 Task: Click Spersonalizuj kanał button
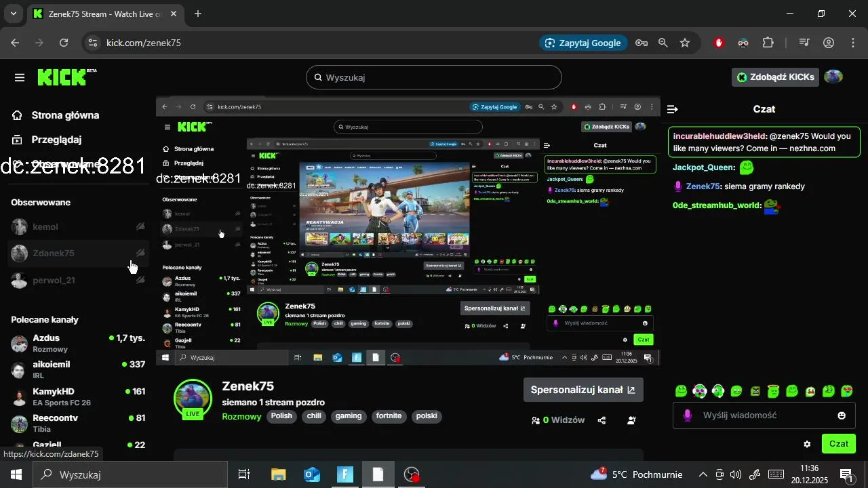point(583,390)
